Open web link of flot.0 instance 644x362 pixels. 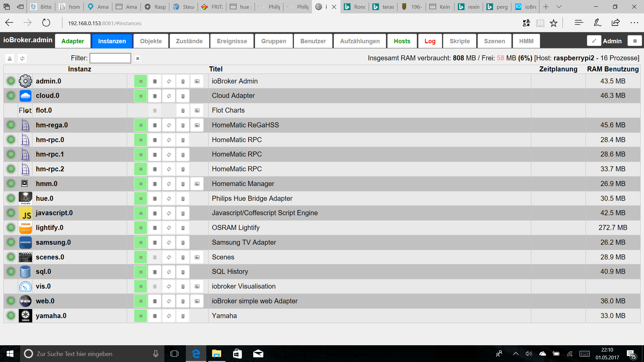point(197,111)
